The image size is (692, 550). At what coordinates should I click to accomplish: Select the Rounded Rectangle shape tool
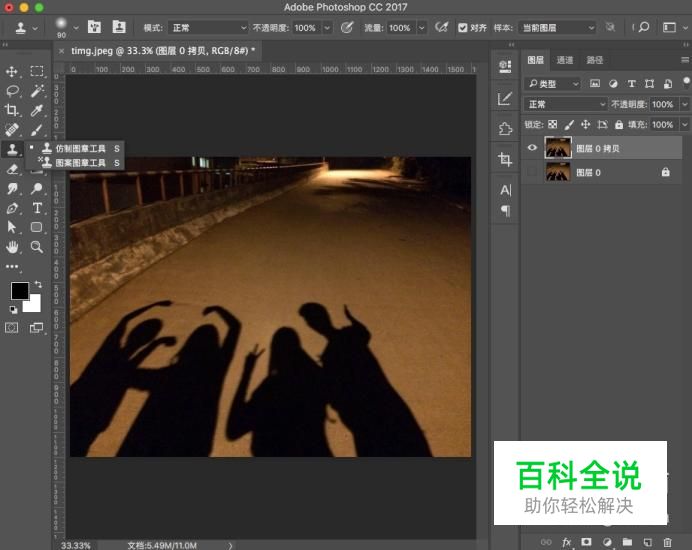click(37, 227)
